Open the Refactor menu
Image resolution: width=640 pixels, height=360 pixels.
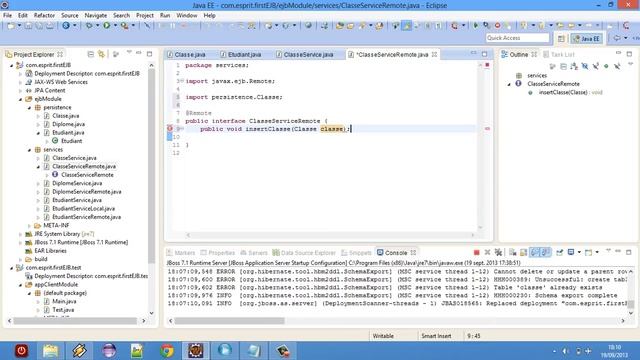[x=44, y=15]
